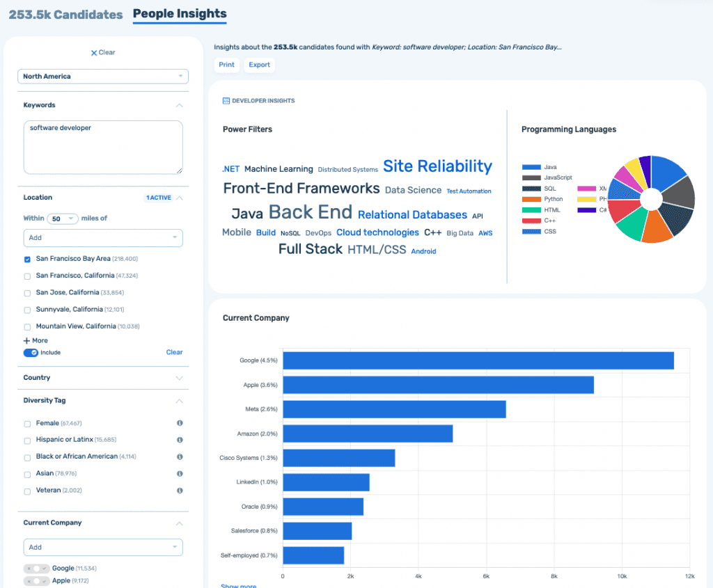Click the info icon beside Female

180,423
